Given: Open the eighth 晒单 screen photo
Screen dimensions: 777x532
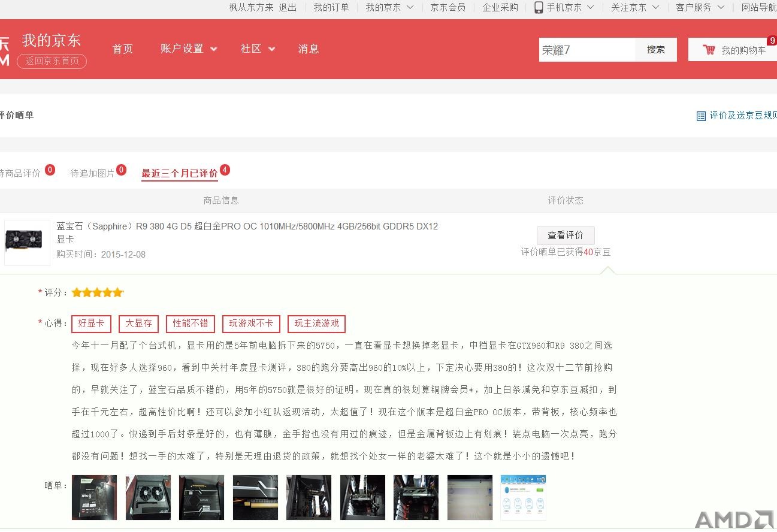Looking at the screenshot, I should pyautogui.click(x=470, y=497).
